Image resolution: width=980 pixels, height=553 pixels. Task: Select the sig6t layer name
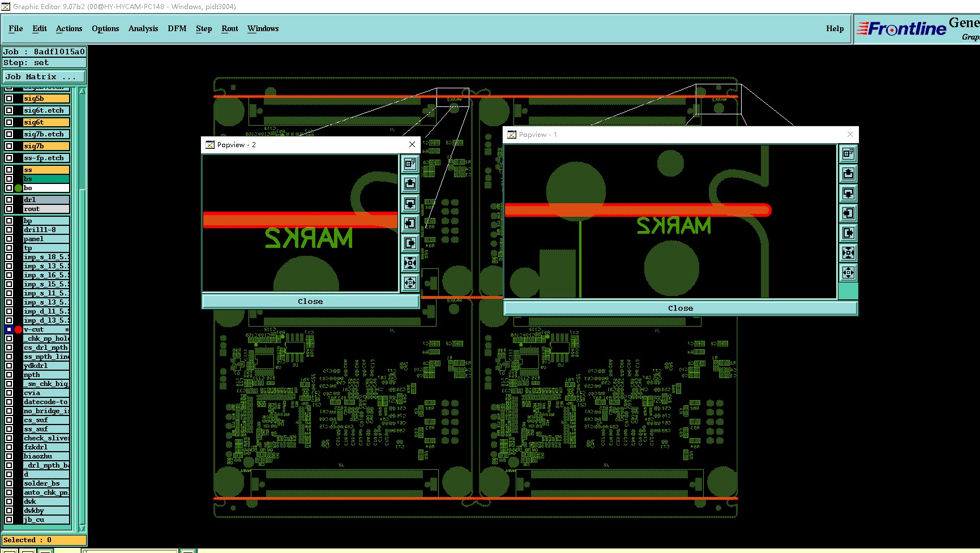click(46, 122)
